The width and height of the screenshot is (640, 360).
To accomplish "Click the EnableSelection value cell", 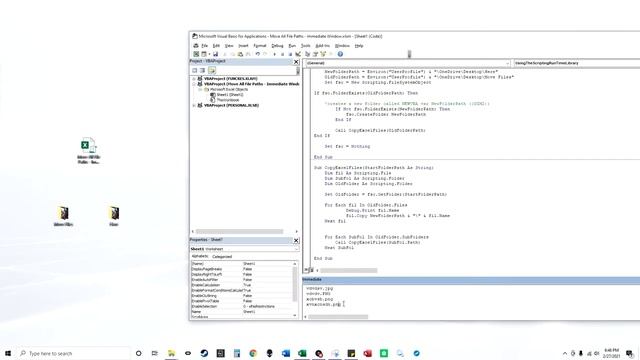I will pos(267,306).
